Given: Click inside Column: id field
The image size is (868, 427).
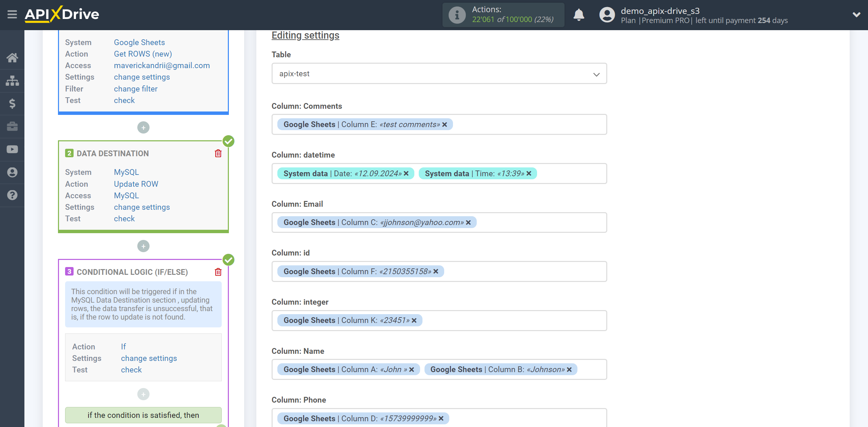Looking at the screenshot, I should pyautogui.click(x=439, y=271).
